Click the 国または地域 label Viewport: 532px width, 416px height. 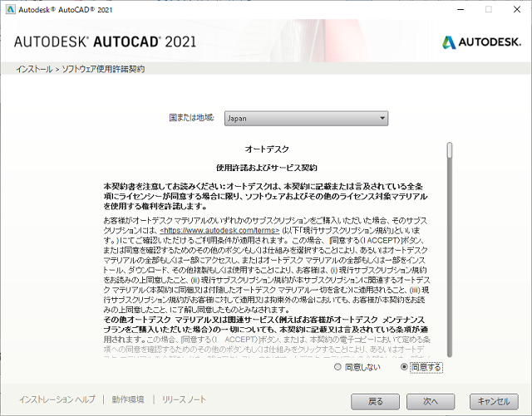click(x=192, y=118)
